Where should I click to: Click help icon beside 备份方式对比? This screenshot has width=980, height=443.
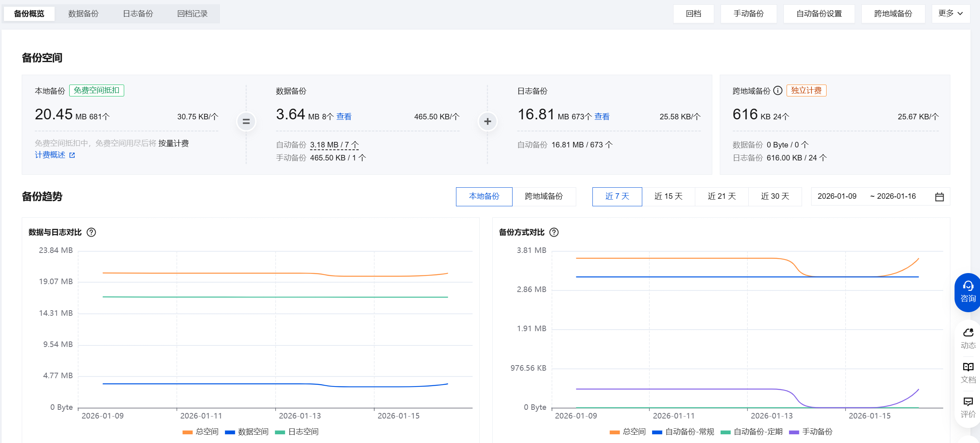click(554, 232)
